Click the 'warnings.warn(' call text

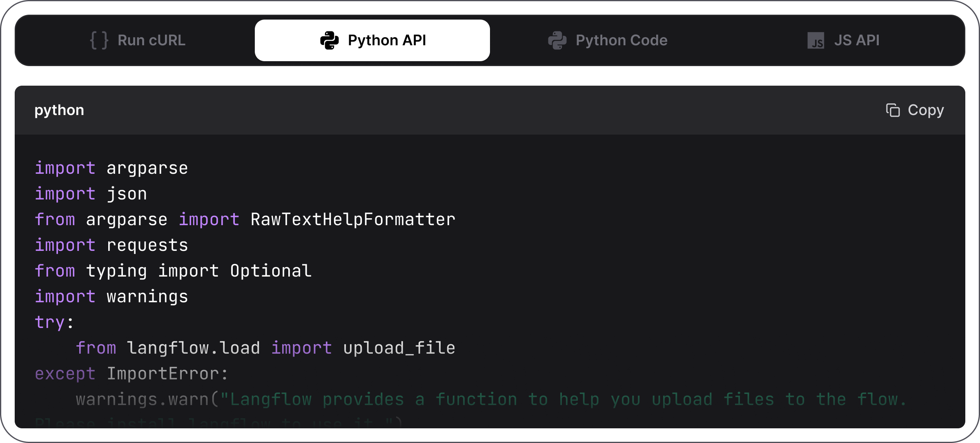click(147, 399)
